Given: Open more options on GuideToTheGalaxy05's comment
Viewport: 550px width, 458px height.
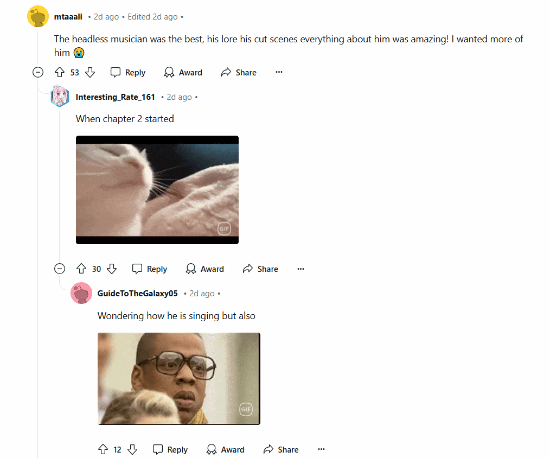Looking at the screenshot, I should [321, 449].
